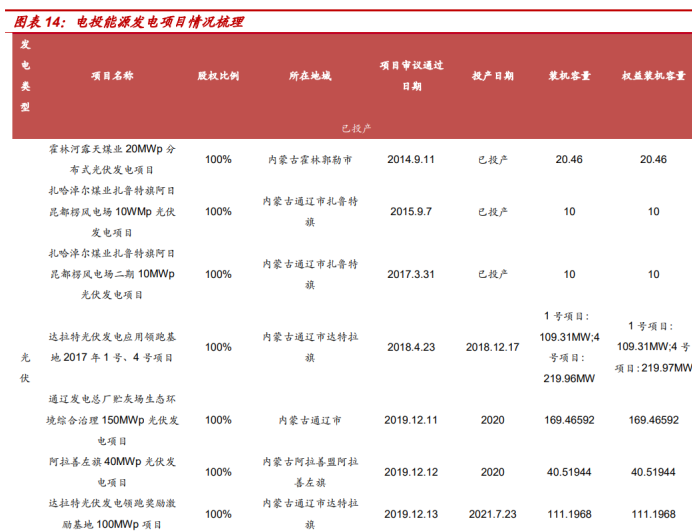This screenshot has width=692, height=532.
Task: Select the '股权比例' column header
Action: click(x=218, y=76)
